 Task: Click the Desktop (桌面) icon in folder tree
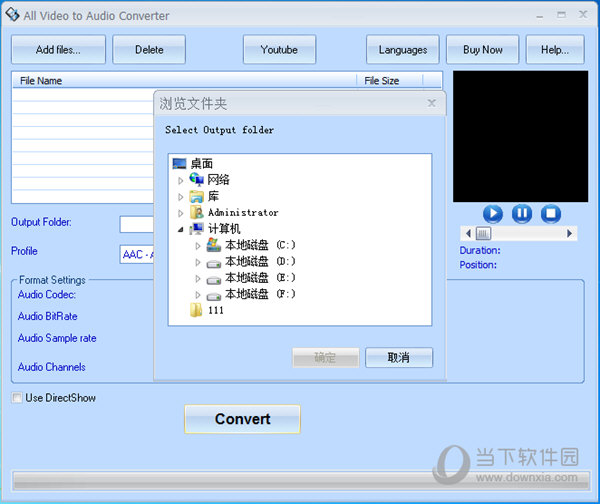pos(179,164)
